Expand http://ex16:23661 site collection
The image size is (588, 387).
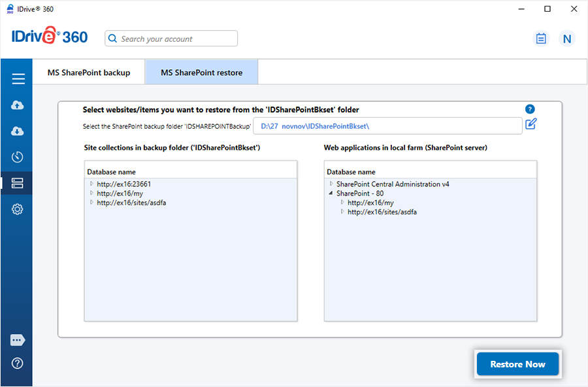(x=92, y=184)
